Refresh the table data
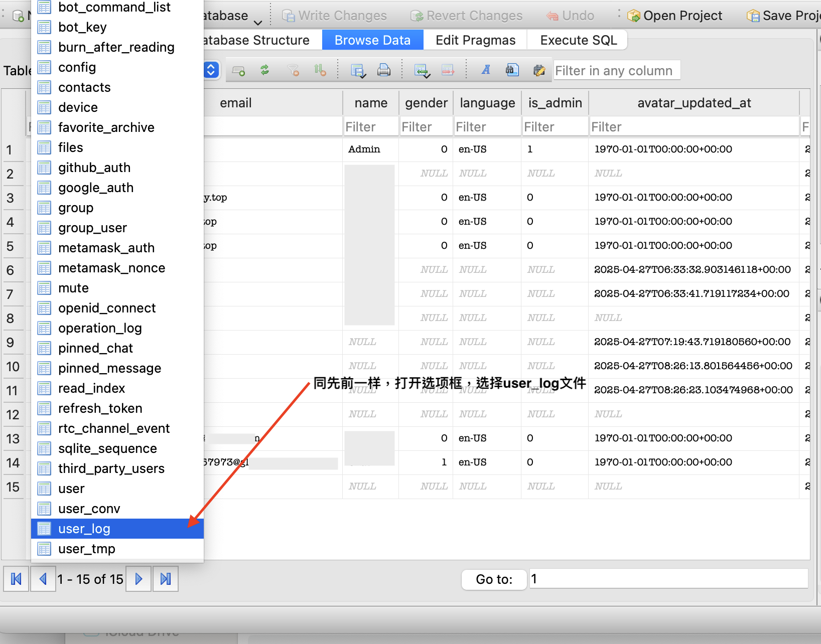 click(x=265, y=70)
